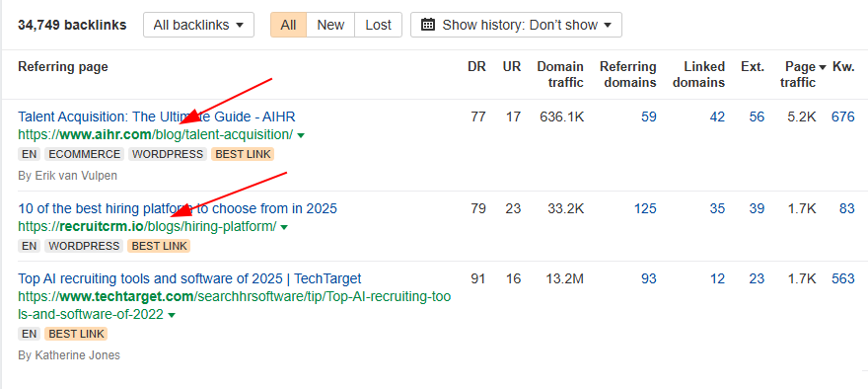This screenshot has width=868, height=389.
Task: Expand the recruitcrm.io URL caret
Action: (284, 227)
